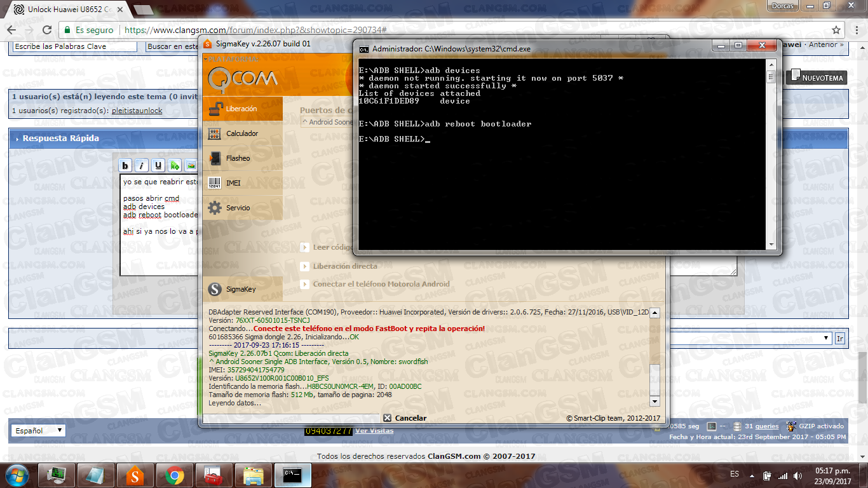Click the Ir button beside forum dropdown
Image resolution: width=868 pixels, height=488 pixels.
point(840,339)
